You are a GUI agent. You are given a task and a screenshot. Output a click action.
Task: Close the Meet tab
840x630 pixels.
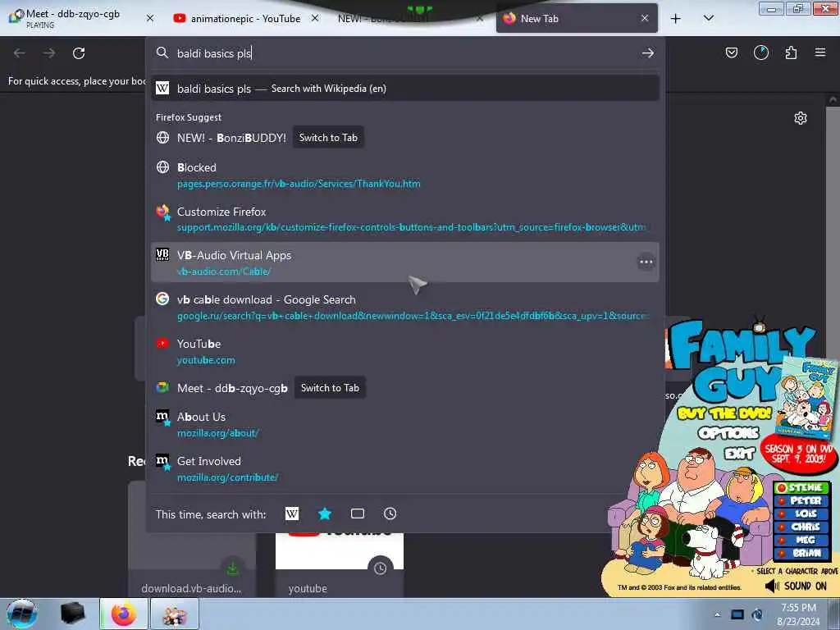[150, 18]
